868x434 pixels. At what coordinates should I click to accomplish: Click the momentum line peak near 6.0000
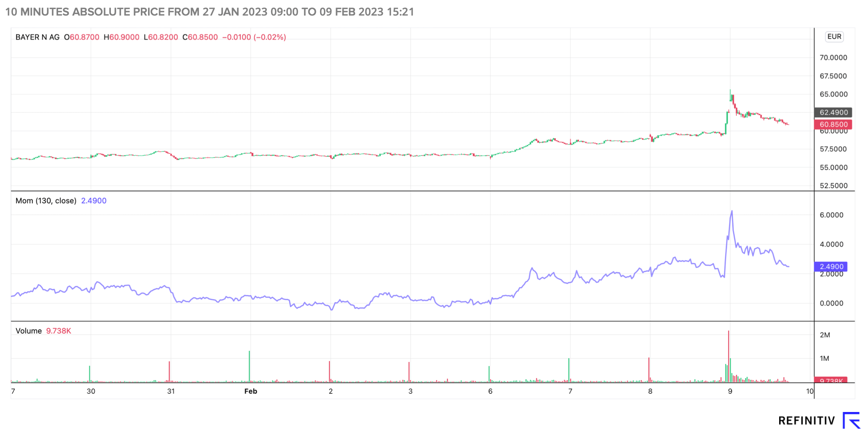(x=732, y=212)
